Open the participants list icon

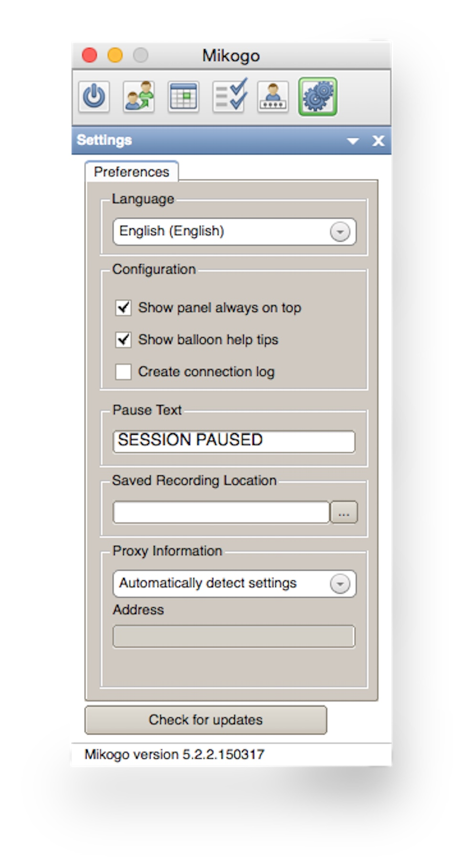click(139, 97)
